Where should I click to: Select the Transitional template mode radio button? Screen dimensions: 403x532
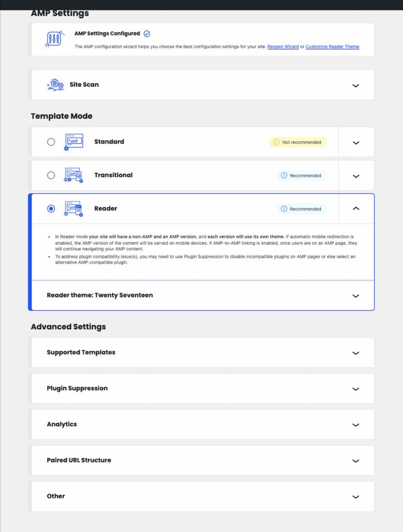51,175
